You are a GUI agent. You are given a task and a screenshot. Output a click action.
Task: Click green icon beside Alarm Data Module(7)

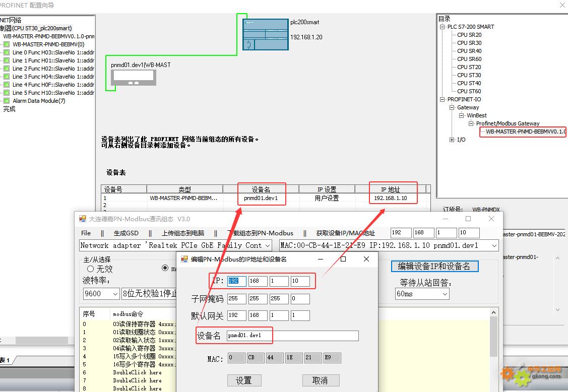coord(7,101)
